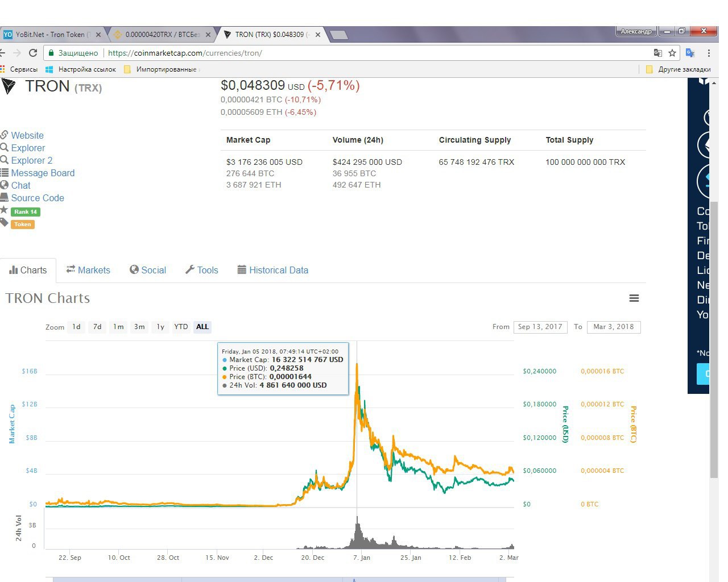Open a new browser tab

[x=339, y=35]
